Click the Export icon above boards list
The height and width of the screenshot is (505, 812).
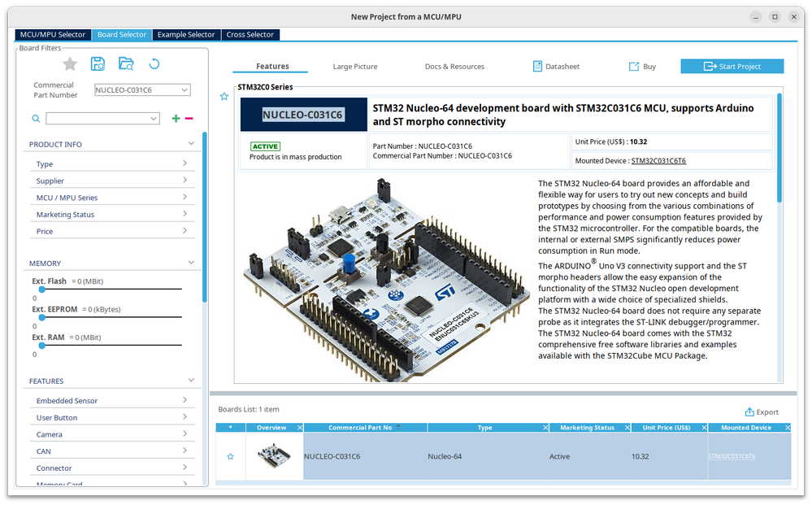click(749, 412)
